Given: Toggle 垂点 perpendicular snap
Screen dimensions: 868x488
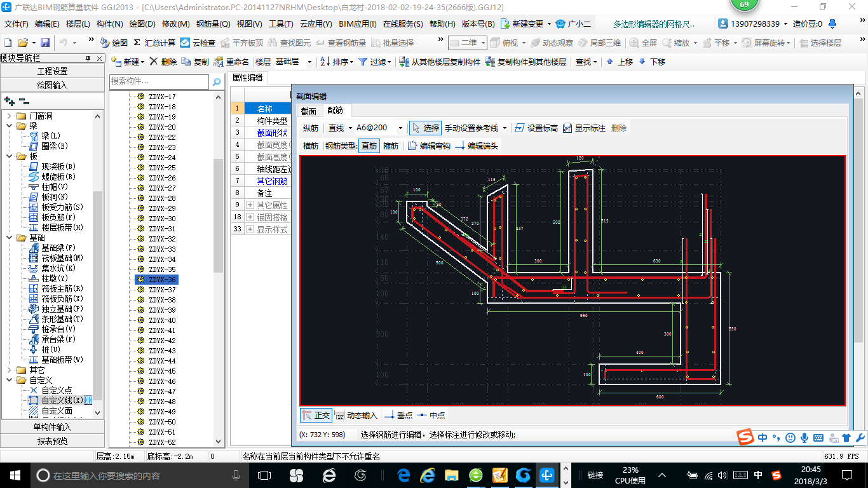Looking at the screenshot, I should point(398,415).
